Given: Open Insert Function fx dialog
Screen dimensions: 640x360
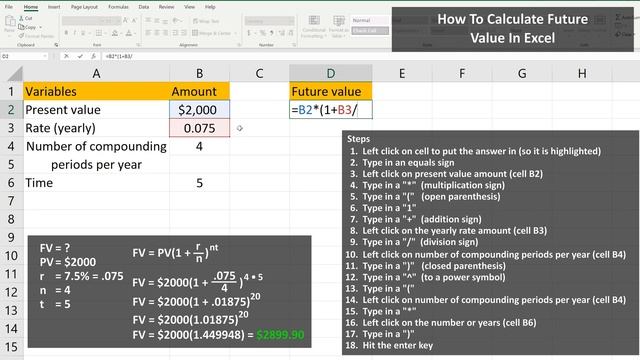Looking at the screenshot, I should tap(93, 56).
